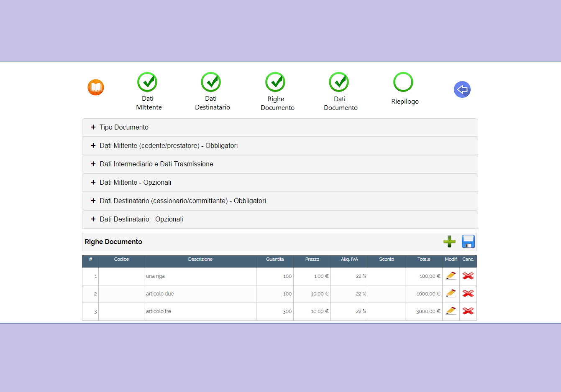Delete the 'articolo due' row
Image resolution: width=561 pixels, height=392 pixels.
468,293
